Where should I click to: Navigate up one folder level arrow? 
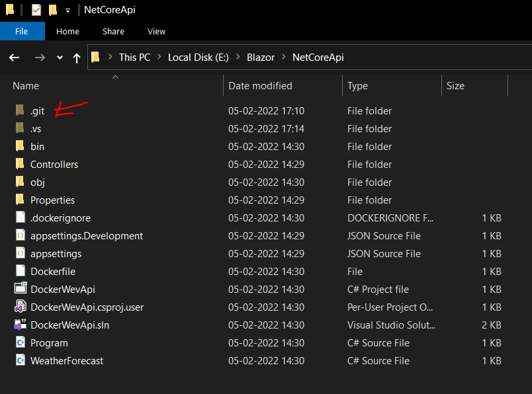[77, 58]
